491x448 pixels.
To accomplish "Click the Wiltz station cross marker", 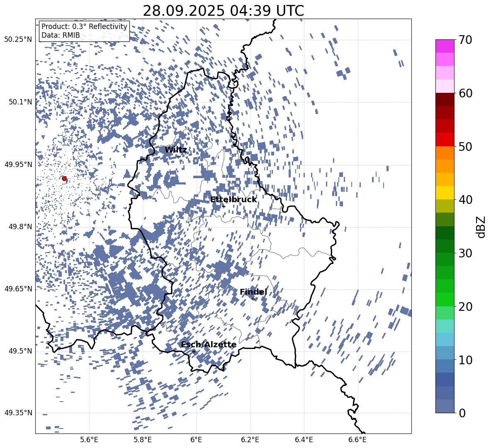I will pos(178,157).
